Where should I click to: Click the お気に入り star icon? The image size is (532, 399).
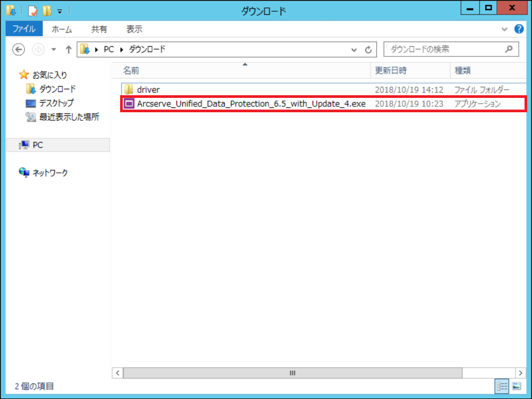pyautogui.click(x=24, y=74)
